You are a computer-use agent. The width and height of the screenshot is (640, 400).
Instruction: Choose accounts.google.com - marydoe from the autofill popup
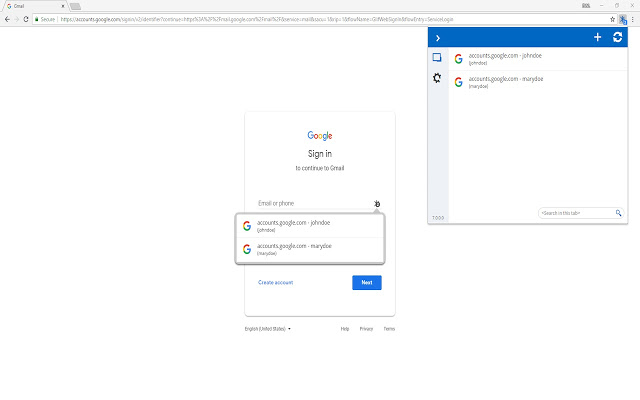point(310,249)
